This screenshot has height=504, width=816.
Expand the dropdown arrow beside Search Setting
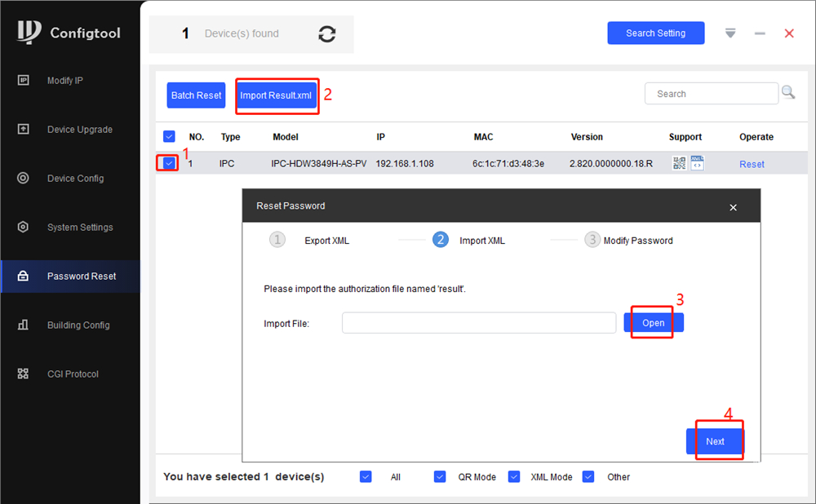(x=730, y=33)
